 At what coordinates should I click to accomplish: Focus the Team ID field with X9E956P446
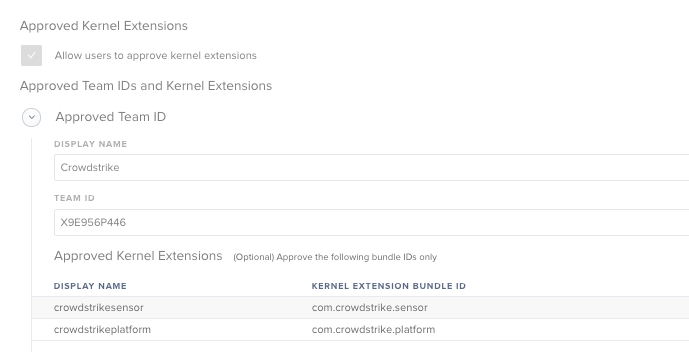371,222
